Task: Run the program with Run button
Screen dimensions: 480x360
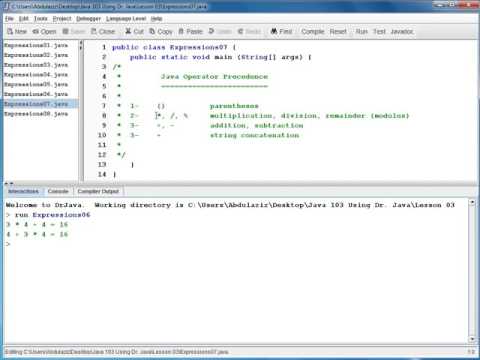Action: coord(361,31)
